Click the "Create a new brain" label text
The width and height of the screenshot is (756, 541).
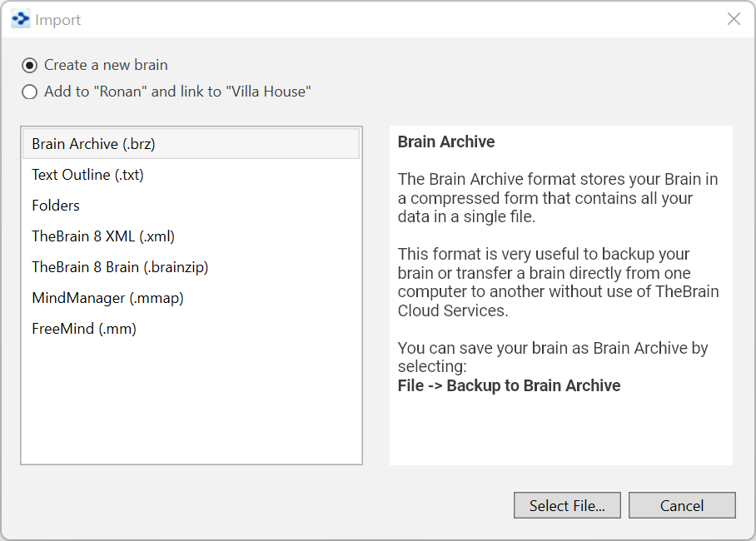pyautogui.click(x=106, y=65)
